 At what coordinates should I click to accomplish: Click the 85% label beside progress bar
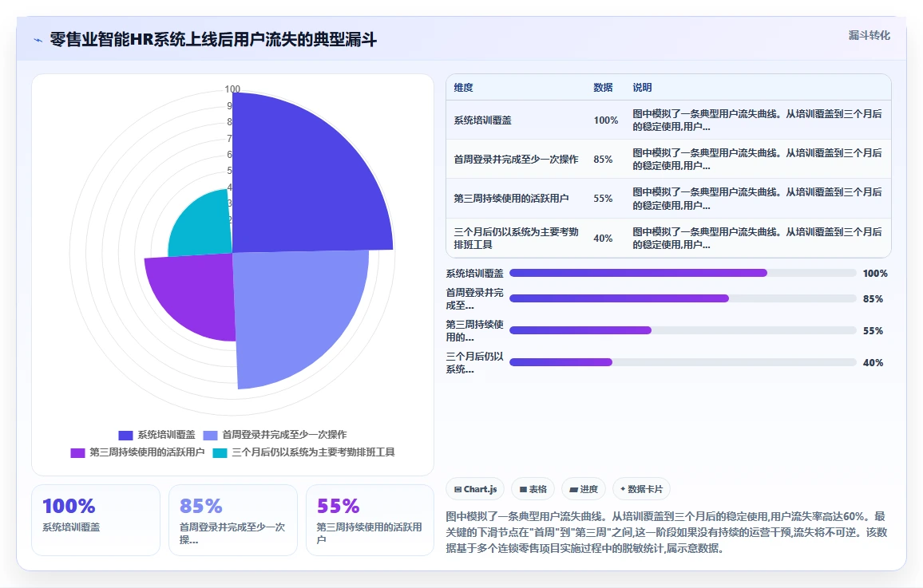873,299
